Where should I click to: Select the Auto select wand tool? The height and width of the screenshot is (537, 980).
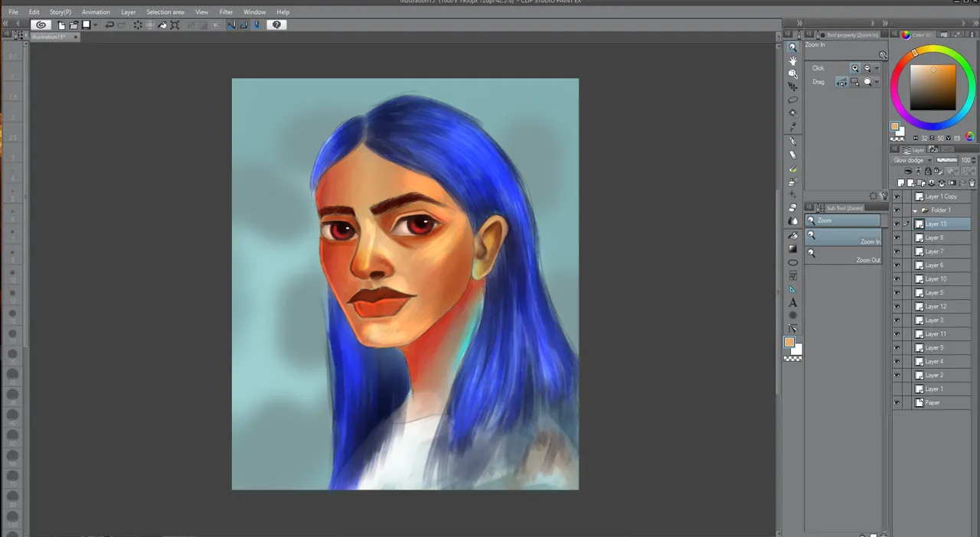[792, 112]
